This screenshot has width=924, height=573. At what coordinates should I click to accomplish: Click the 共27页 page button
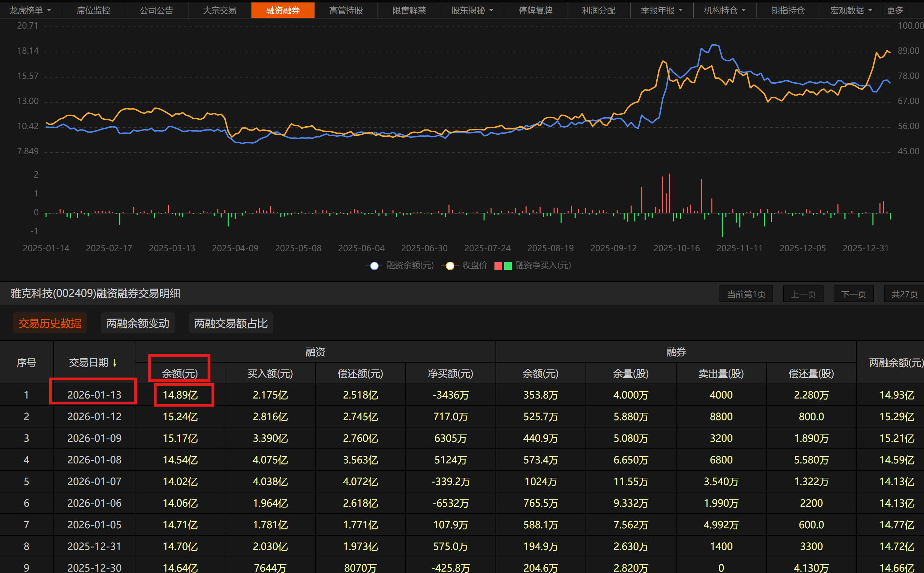[904, 294]
